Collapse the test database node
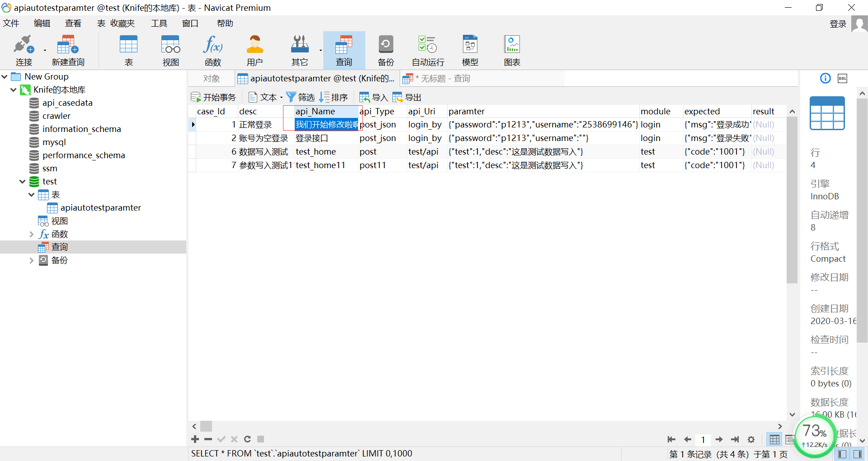The width and height of the screenshot is (868, 461). tap(22, 181)
